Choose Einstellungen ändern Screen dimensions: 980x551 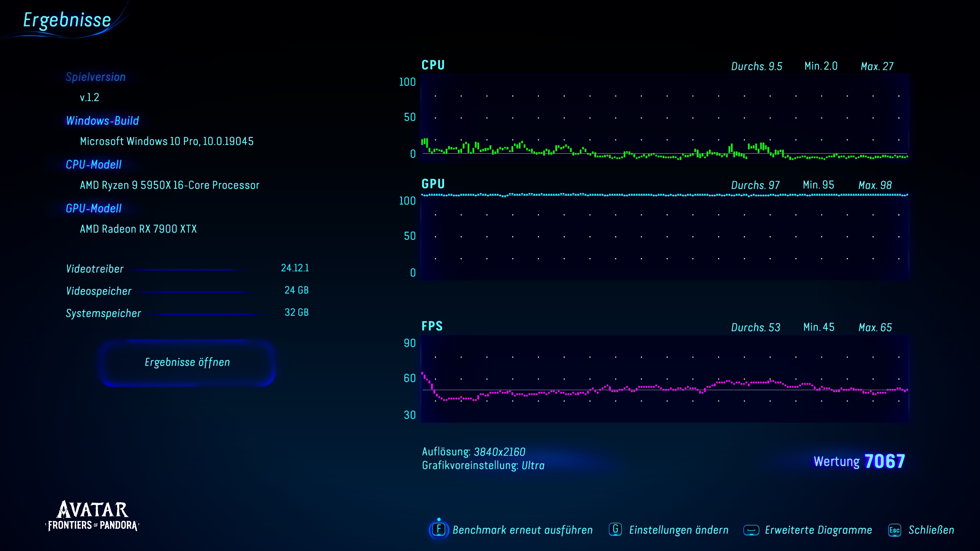point(679,530)
